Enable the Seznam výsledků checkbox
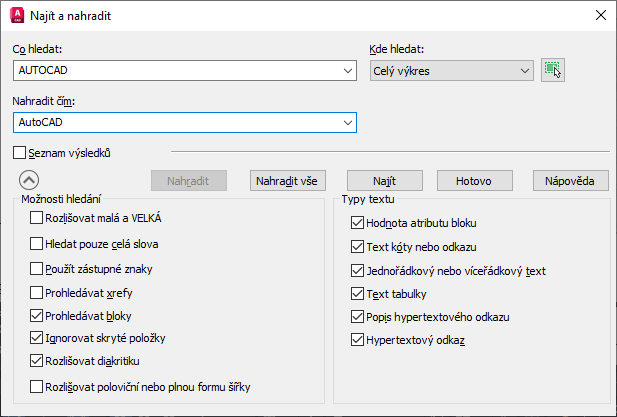This screenshot has height=417, width=617. tap(20, 153)
